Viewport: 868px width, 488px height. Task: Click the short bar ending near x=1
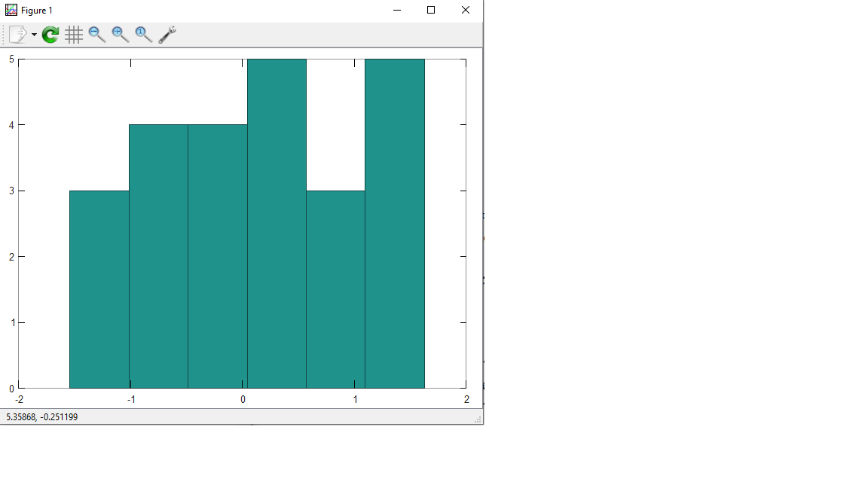(x=335, y=289)
